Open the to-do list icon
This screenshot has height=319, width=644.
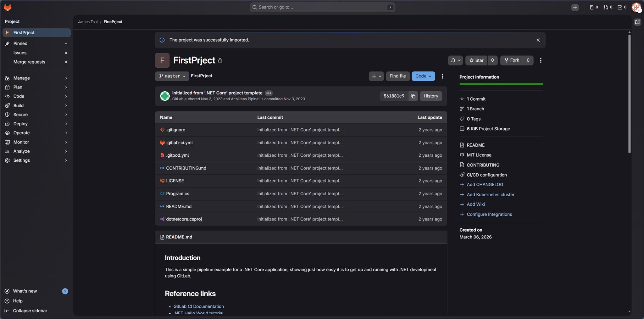[622, 7]
